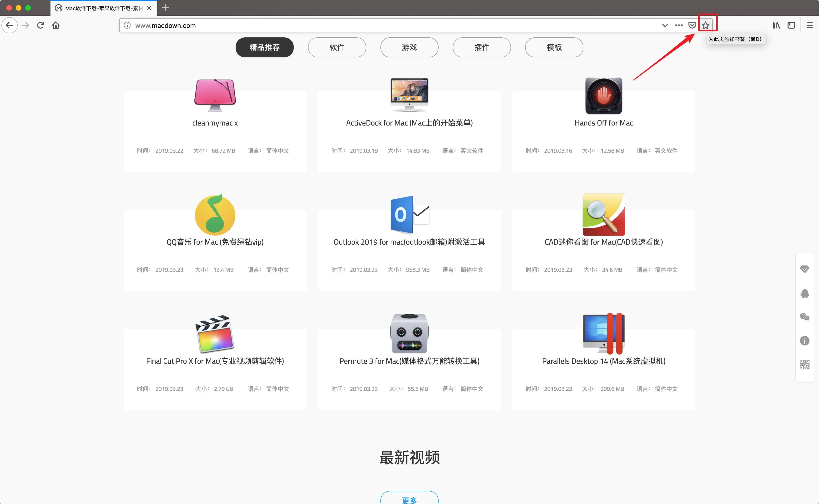Screen dimensions: 819x504
Task: Select the 精品推荐 category tab
Action: (264, 47)
